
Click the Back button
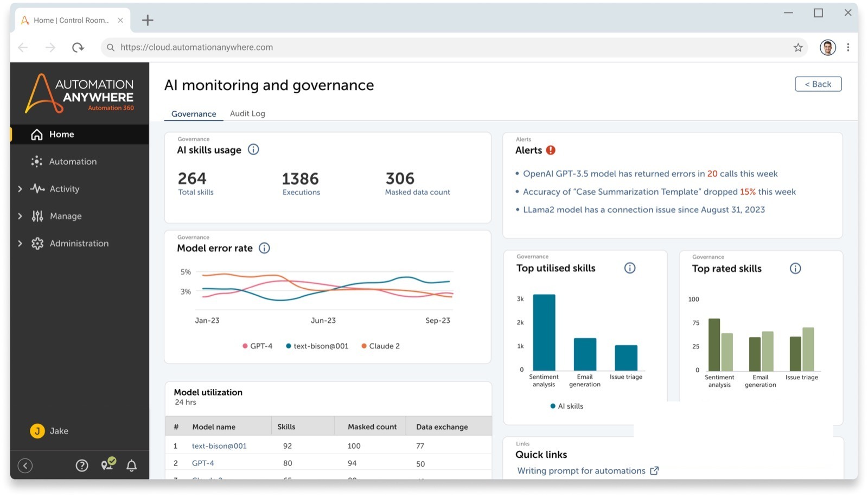[818, 84]
